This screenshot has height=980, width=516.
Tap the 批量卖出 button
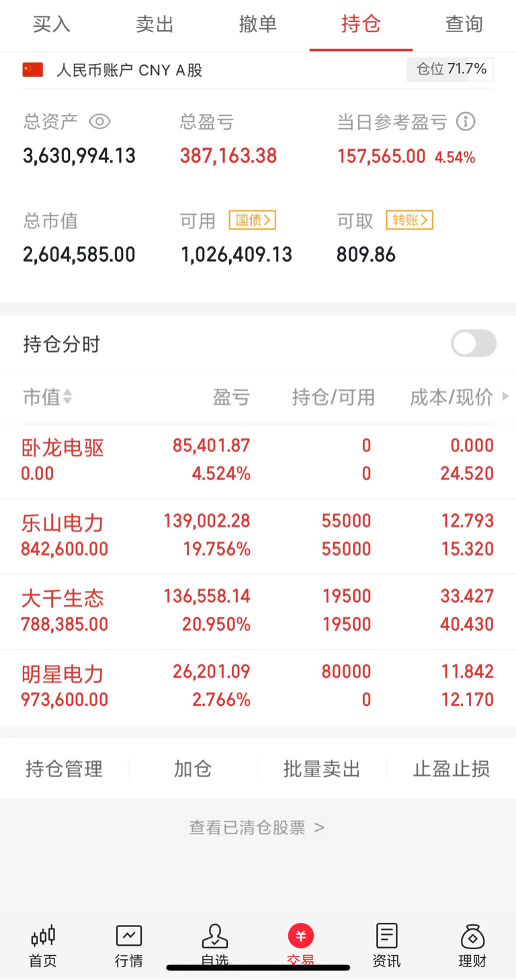pos(322,768)
